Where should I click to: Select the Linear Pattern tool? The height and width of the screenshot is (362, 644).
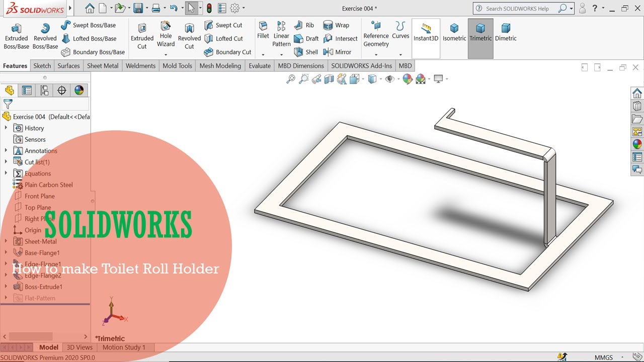[x=281, y=34]
